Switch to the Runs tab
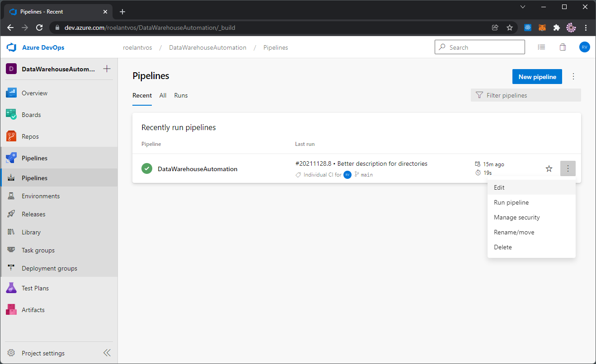596x364 pixels. click(x=180, y=95)
